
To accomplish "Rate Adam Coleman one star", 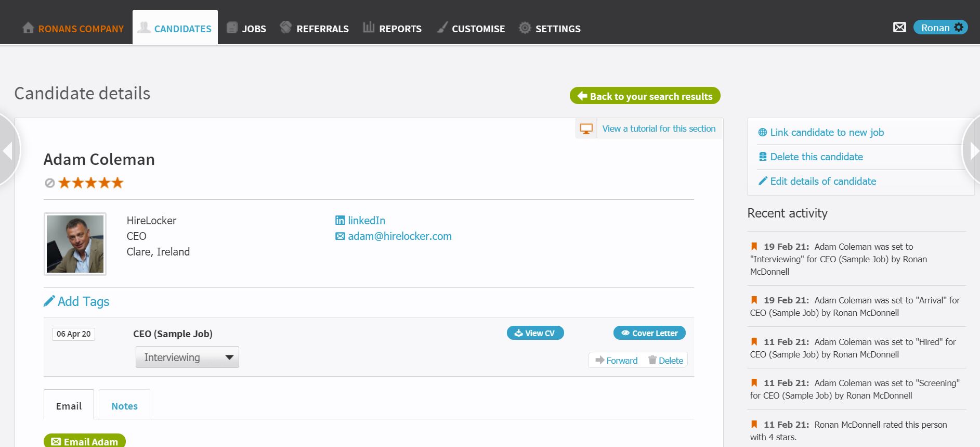I will click(64, 183).
